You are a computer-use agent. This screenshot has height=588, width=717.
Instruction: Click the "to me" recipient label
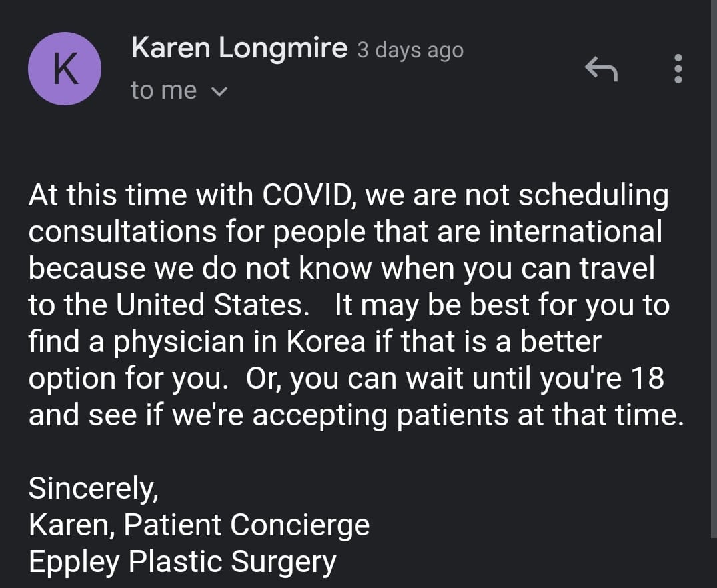[164, 90]
